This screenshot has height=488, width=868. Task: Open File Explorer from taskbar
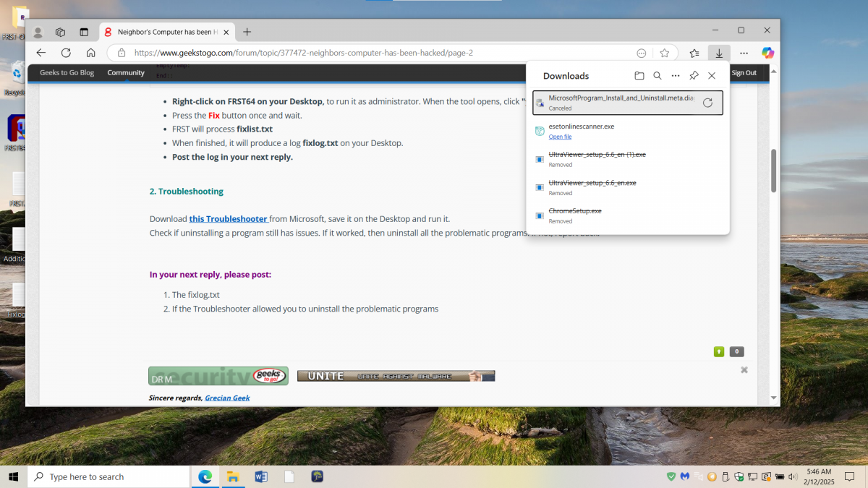(x=233, y=476)
